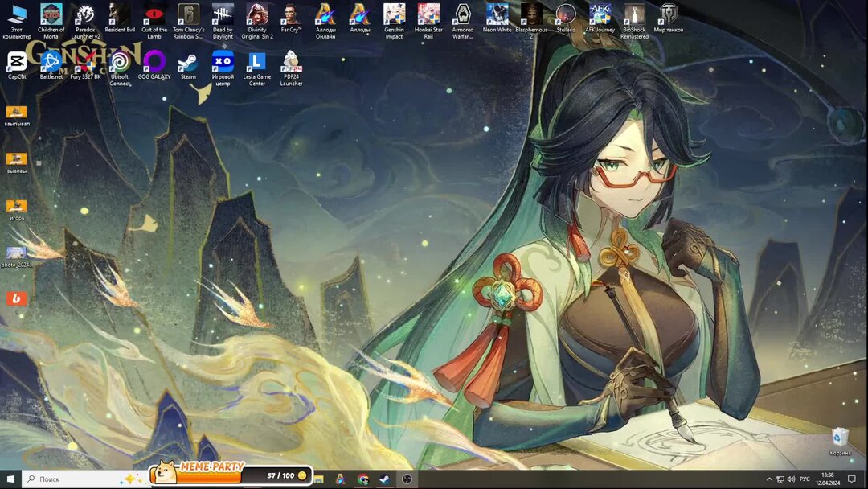Select the Far Cry desktop shortcut
The image size is (868, 489).
click(291, 18)
